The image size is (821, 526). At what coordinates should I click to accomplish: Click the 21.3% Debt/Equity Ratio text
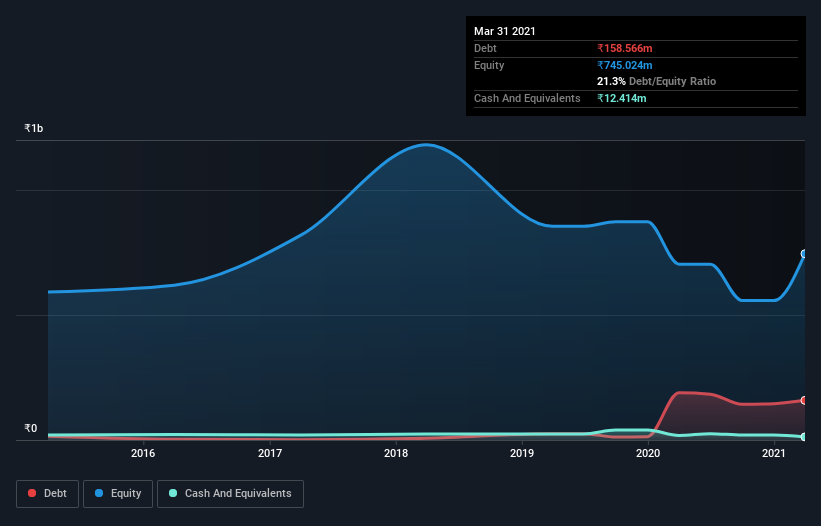[x=657, y=81]
